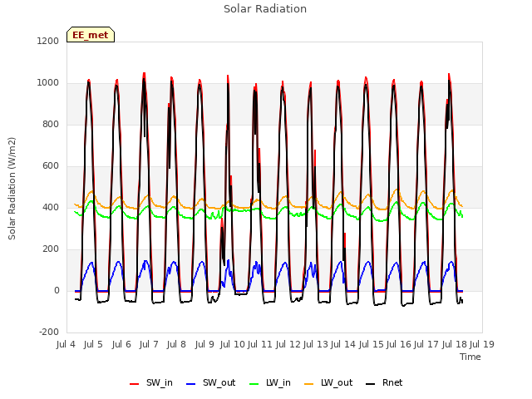Click the EE_met annotation label

pos(91,35)
